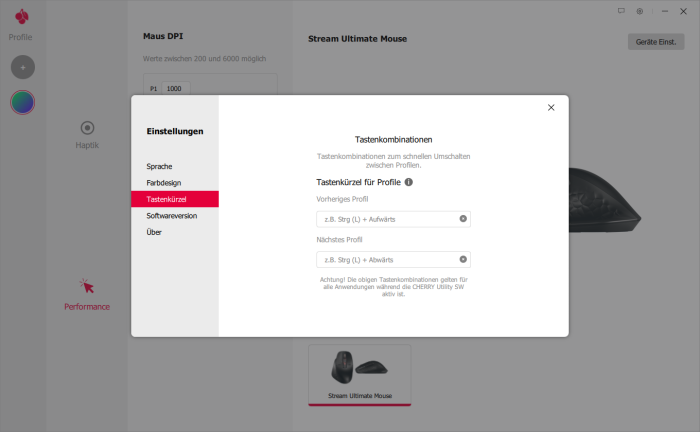The height and width of the screenshot is (432, 700).
Task: Click the feedback chat icon in title bar
Action: [x=621, y=11]
